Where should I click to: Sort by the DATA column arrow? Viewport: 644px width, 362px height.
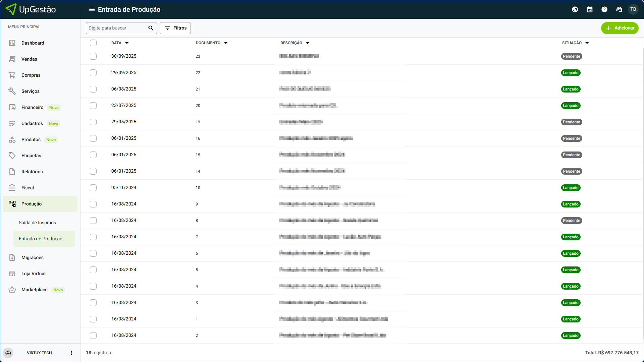click(x=127, y=43)
